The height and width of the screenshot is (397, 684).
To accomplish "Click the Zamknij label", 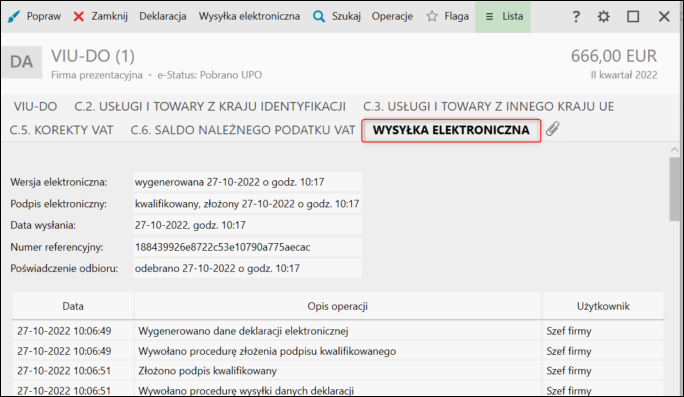I will click(x=109, y=17).
